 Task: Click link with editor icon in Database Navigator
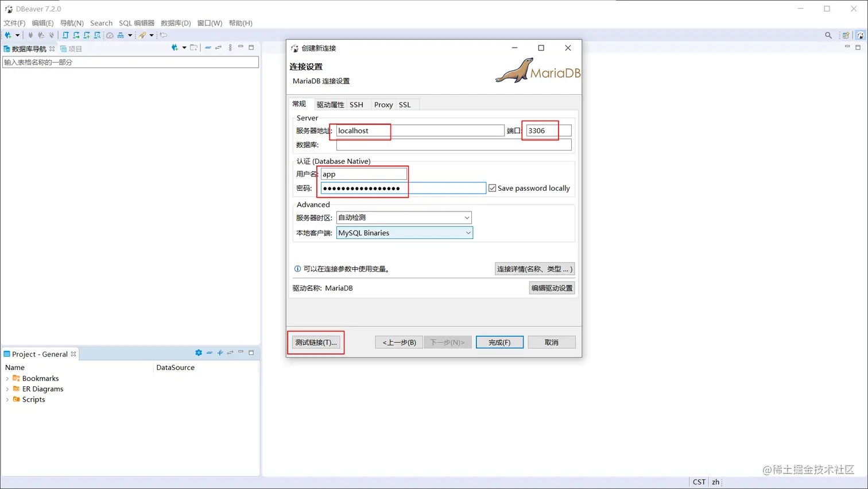(218, 48)
